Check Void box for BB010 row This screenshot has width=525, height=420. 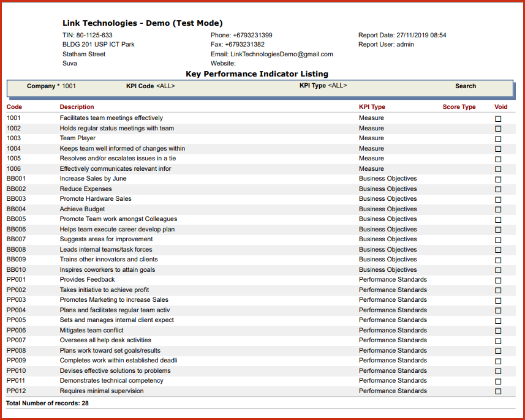point(498,270)
